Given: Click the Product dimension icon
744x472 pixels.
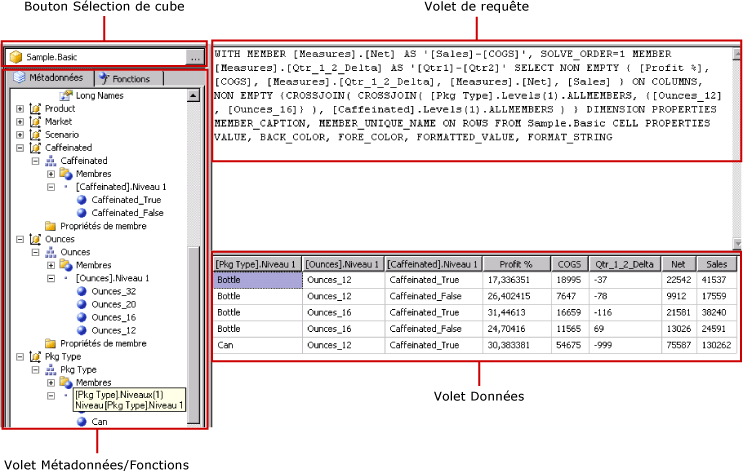Looking at the screenshot, I should tap(35, 109).
